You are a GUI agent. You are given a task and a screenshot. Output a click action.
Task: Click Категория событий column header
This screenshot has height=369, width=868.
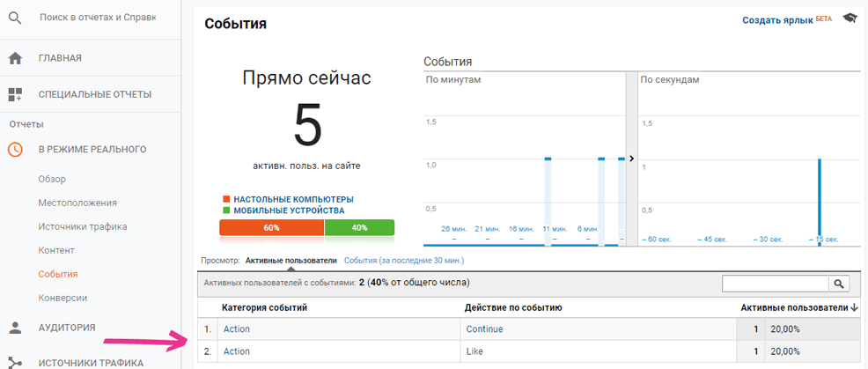[265, 307]
